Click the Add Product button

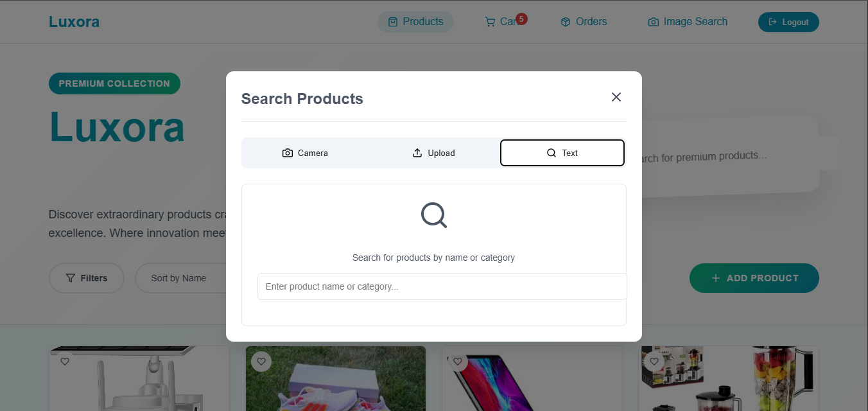754,278
